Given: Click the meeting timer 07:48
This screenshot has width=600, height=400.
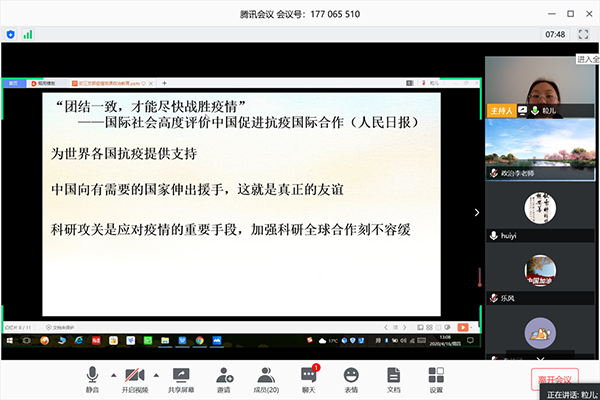Looking at the screenshot, I should pos(555,34).
